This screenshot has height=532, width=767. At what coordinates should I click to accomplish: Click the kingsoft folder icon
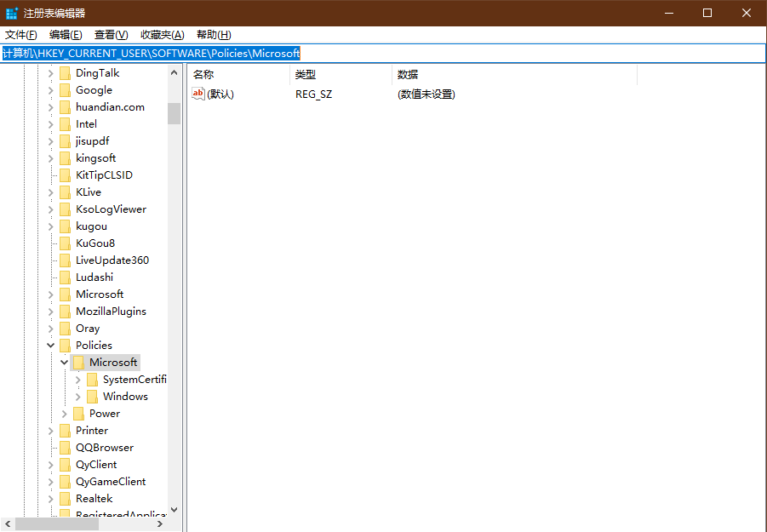click(x=65, y=158)
